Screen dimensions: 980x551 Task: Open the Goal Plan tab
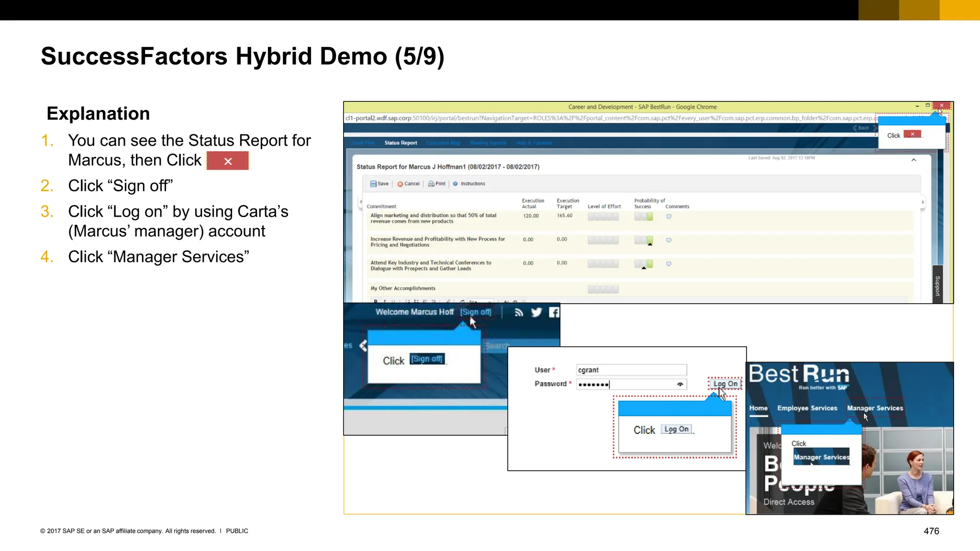364,143
